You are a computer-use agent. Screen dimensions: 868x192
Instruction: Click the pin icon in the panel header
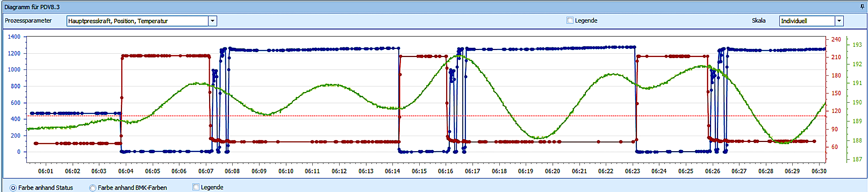point(862,7)
